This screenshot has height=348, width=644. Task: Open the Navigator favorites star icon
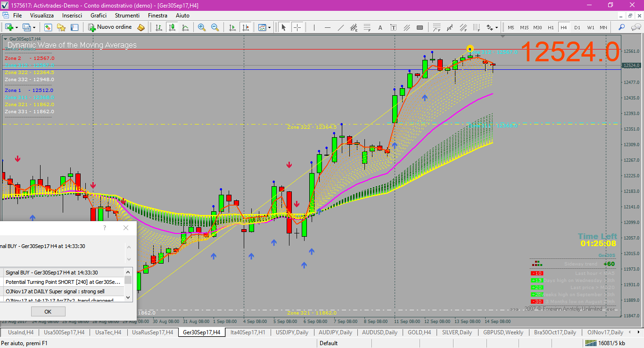(61, 27)
